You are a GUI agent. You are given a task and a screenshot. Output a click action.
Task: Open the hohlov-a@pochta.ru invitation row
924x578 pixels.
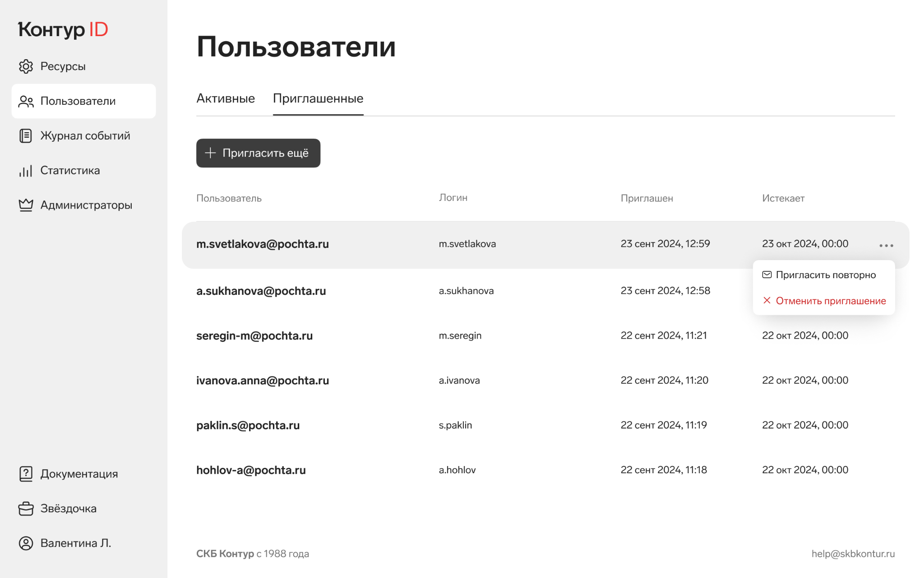coord(251,470)
